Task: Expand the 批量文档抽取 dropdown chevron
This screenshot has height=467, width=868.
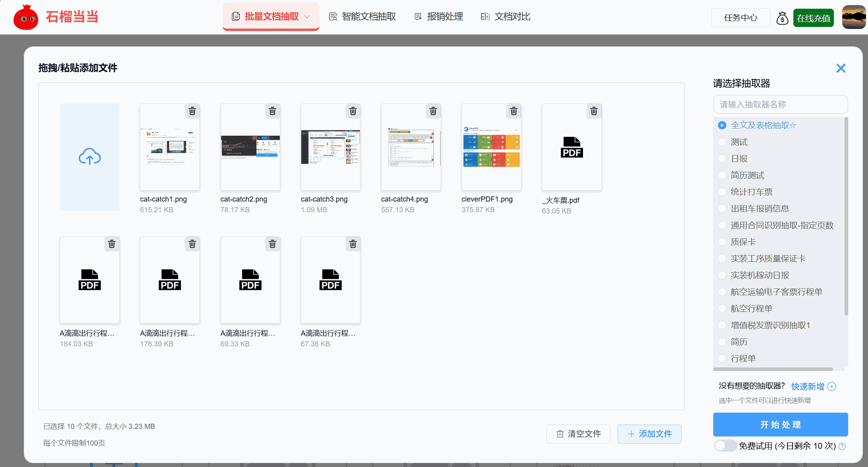Action: (307, 17)
